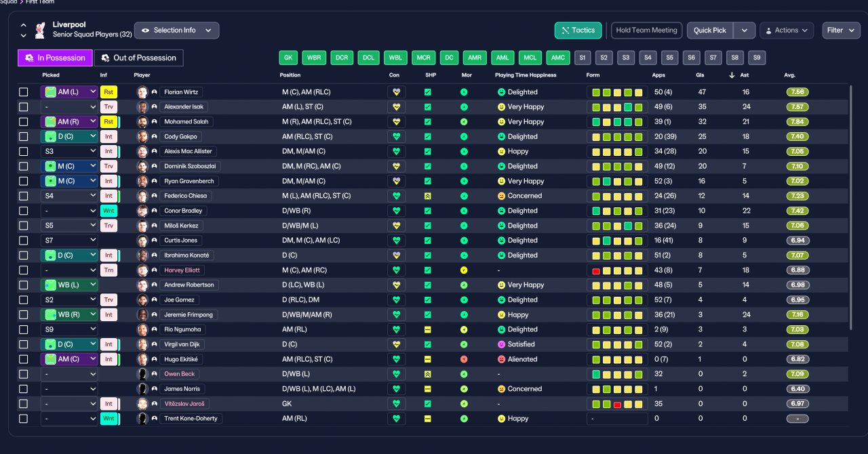Click Federico Chiesa's sharpness warning icon

(x=428, y=196)
